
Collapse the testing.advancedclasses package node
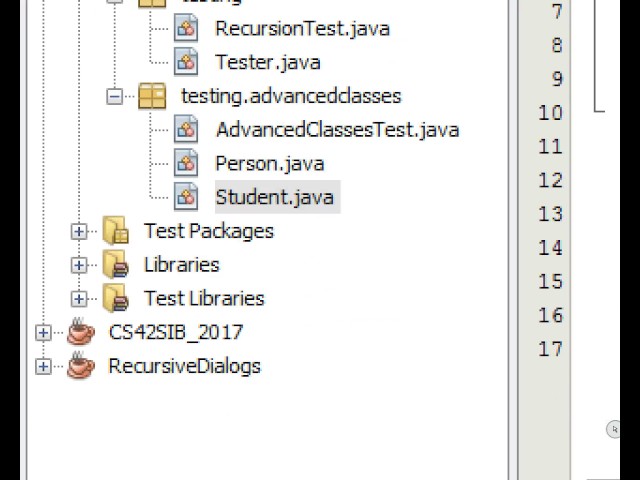click(114, 96)
